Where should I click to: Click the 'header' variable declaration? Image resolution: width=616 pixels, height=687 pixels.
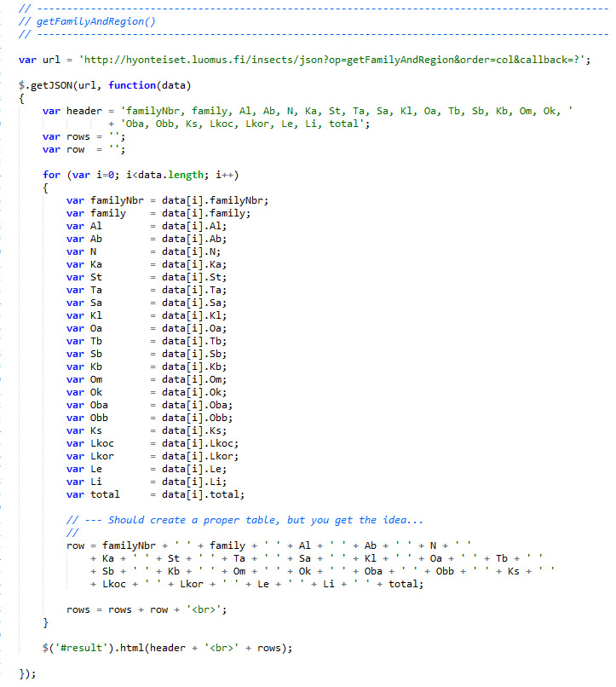point(308,111)
